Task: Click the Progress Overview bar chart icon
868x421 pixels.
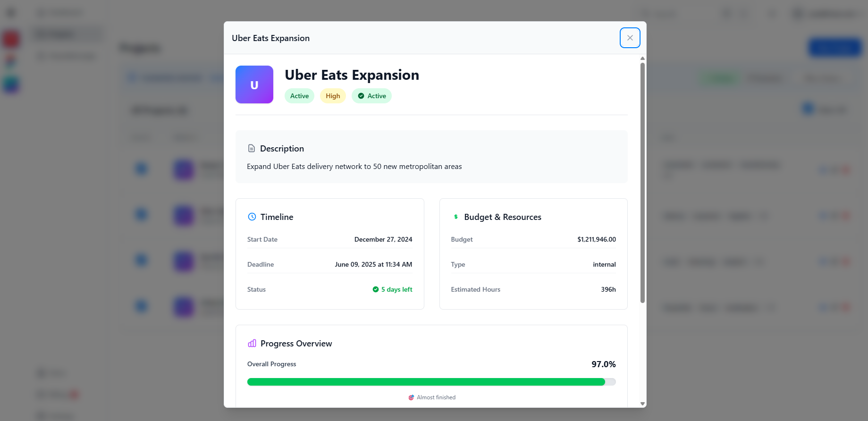Action: pos(252,343)
